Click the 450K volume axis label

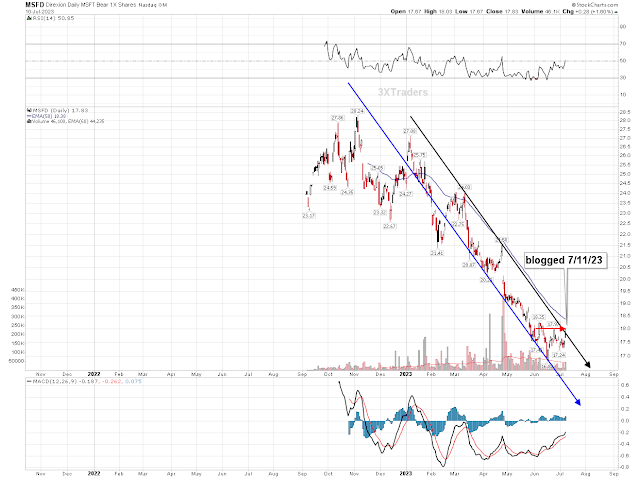click(18, 290)
